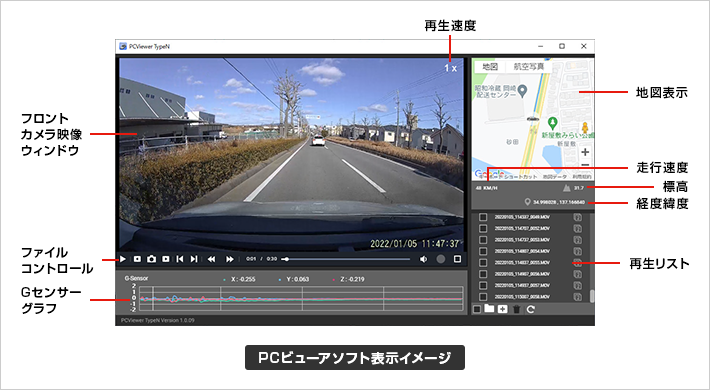
Task: Mute audio with the speaker icon
Action: pos(423,259)
